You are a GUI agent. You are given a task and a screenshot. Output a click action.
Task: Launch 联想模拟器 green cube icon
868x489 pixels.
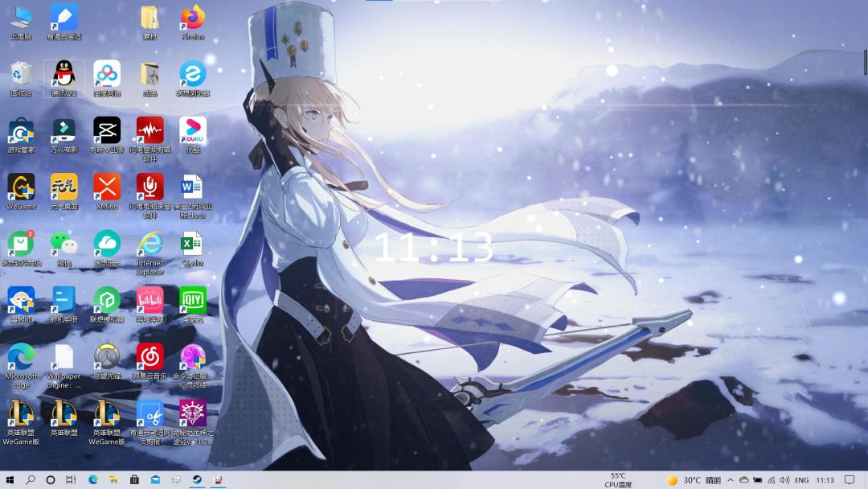point(107,305)
